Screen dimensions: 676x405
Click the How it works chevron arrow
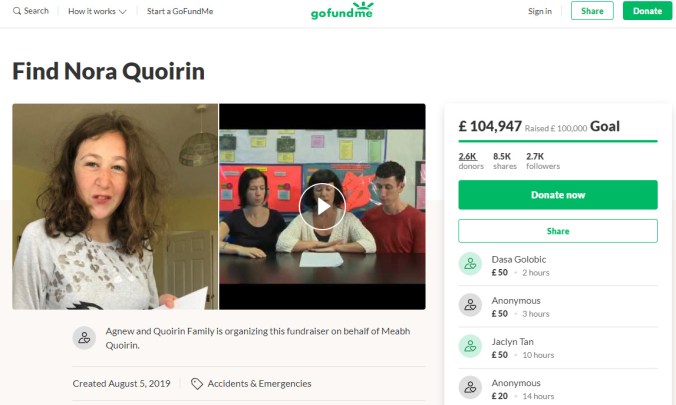pyautogui.click(x=122, y=12)
